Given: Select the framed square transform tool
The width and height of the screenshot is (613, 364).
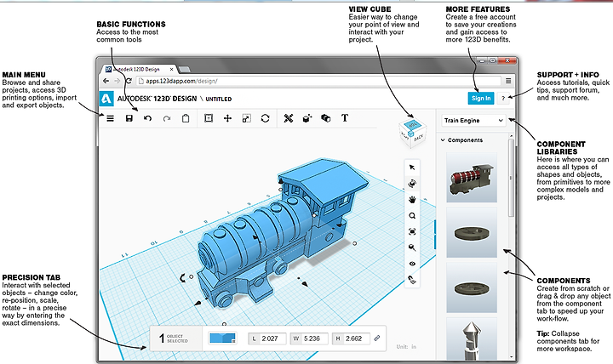Looking at the screenshot, I should click(209, 118).
